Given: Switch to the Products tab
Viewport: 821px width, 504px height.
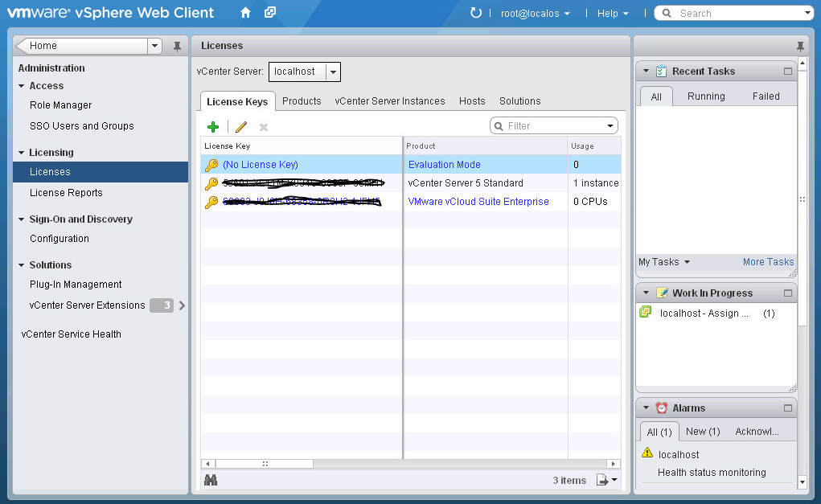Looking at the screenshot, I should pos(302,101).
